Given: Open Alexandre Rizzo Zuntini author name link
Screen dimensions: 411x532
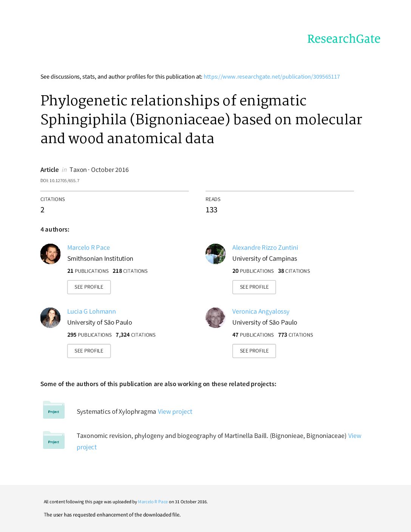Looking at the screenshot, I should pos(265,247).
